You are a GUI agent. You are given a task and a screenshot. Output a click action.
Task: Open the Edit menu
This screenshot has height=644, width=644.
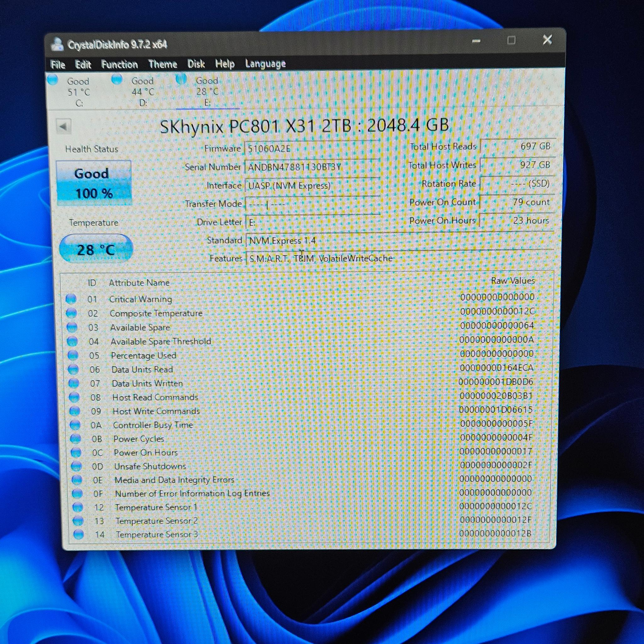[83, 64]
